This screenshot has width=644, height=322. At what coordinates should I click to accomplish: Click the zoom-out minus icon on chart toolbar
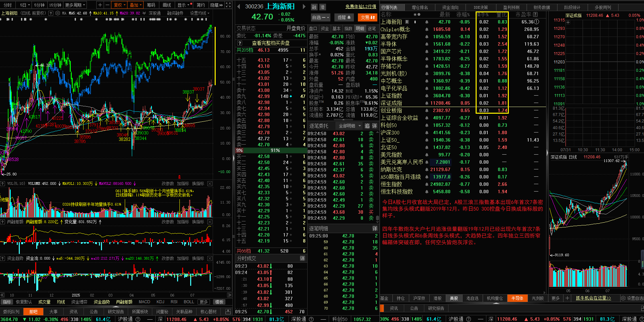click(x=107, y=5)
